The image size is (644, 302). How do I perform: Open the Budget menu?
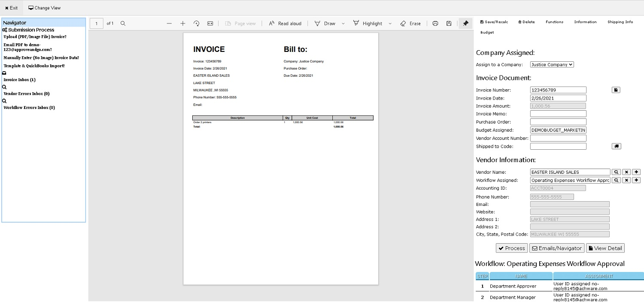tap(487, 32)
